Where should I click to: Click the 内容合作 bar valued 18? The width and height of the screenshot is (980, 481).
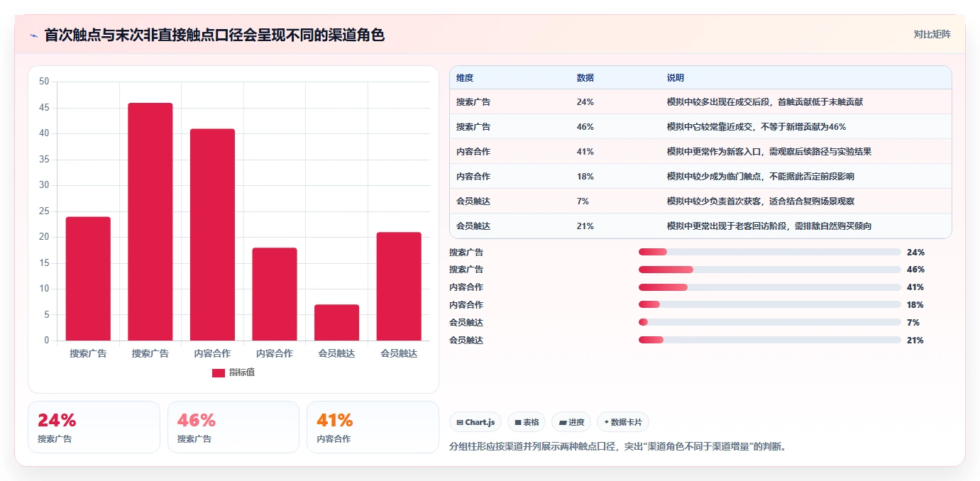(275, 294)
